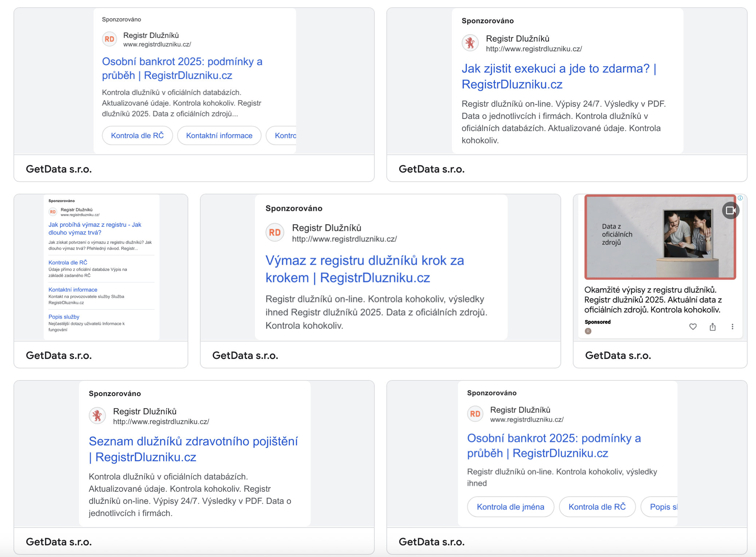
Task: Click 'Kontaktní informace' chip in the first ad
Action: [x=219, y=135]
